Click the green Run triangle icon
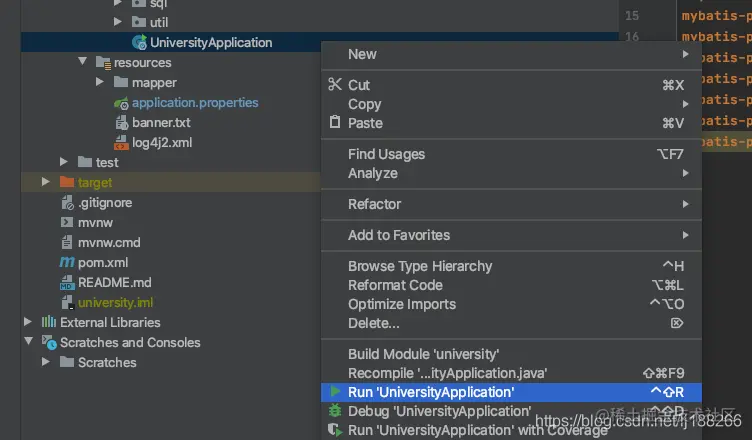The height and width of the screenshot is (440, 752). (x=335, y=392)
